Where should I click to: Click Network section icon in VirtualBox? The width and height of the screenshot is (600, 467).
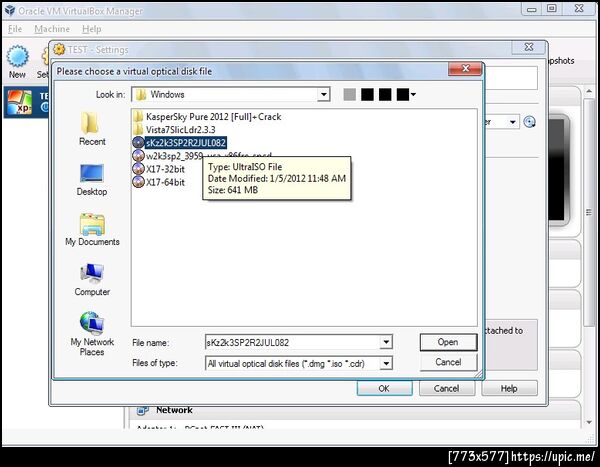click(142, 410)
